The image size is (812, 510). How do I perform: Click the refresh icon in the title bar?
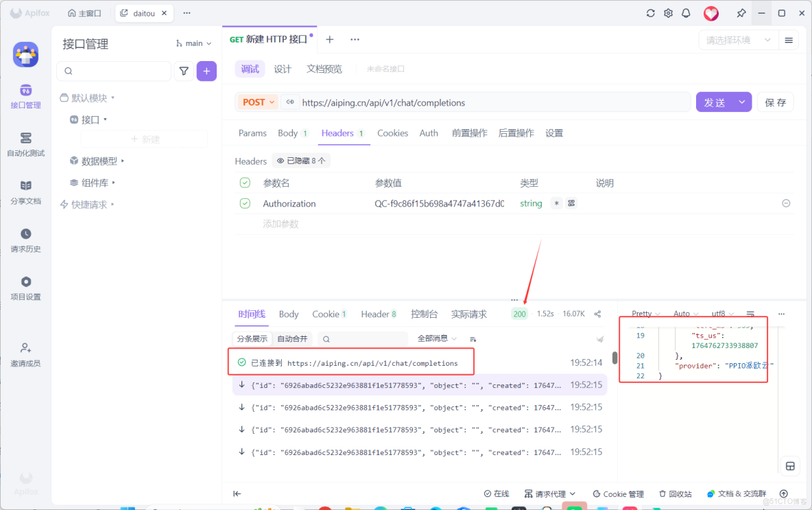coord(650,12)
